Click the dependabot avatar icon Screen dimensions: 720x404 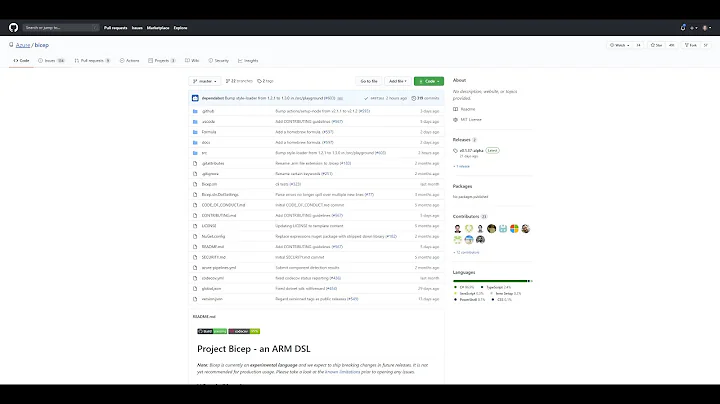pyautogui.click(x=195, y=98)
